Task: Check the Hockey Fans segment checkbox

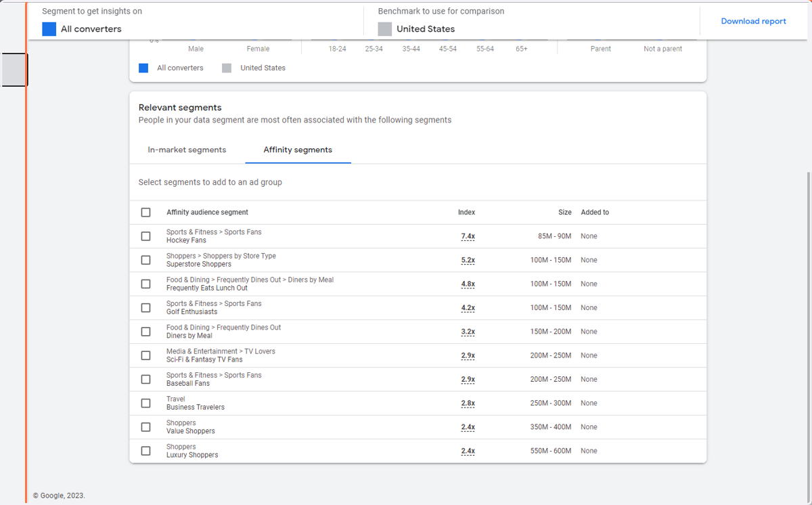Action: 145,236
